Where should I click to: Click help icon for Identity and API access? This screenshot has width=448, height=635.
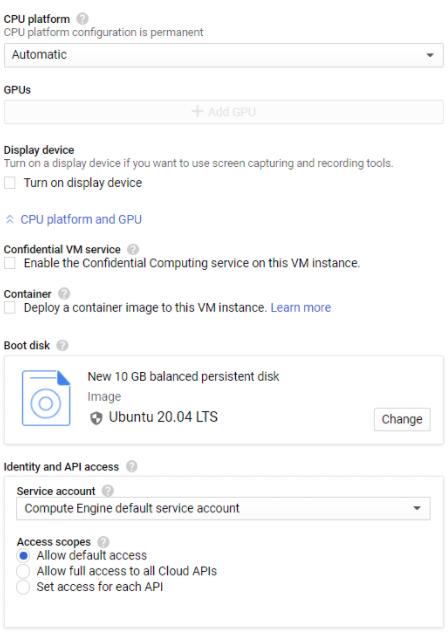[131, 467]
